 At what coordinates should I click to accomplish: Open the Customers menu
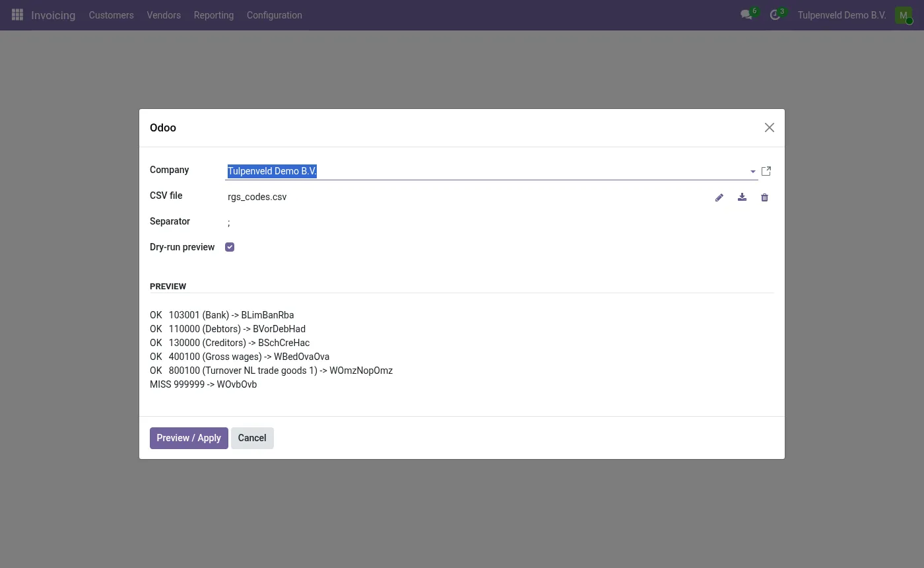(x=112, y=15)
